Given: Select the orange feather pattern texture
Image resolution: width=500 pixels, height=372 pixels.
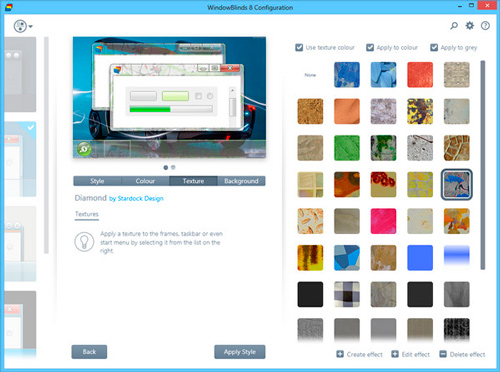Looking at the screenshot, I should point(310,221).
